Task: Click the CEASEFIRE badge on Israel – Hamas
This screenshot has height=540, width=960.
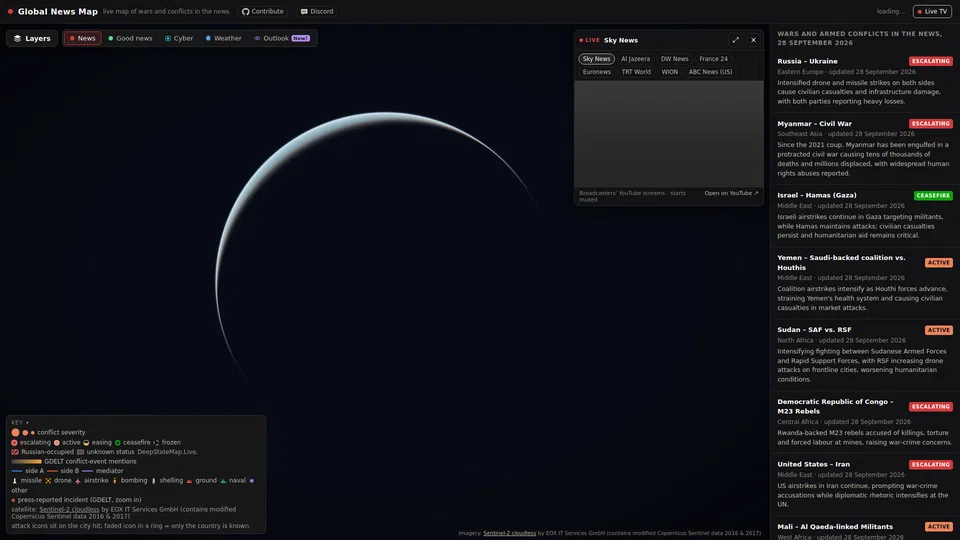Action: coord(933,195)
